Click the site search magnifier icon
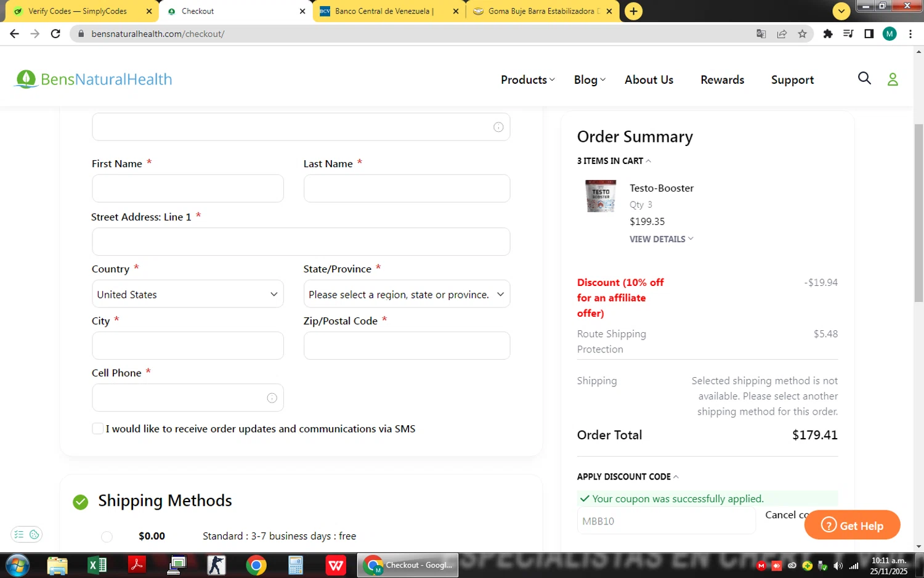The image size is (924, 578). point(864,78)
